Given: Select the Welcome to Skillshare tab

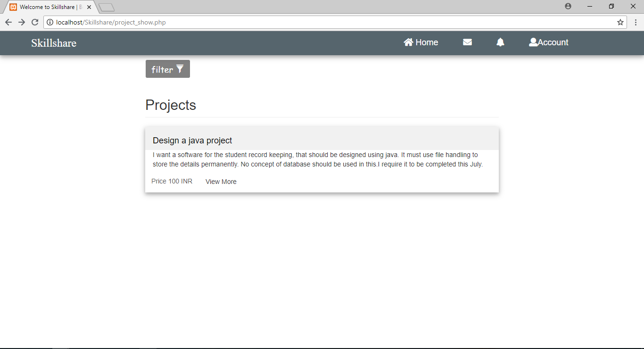Looking at the screenshot, I should [x=50, y=7].
